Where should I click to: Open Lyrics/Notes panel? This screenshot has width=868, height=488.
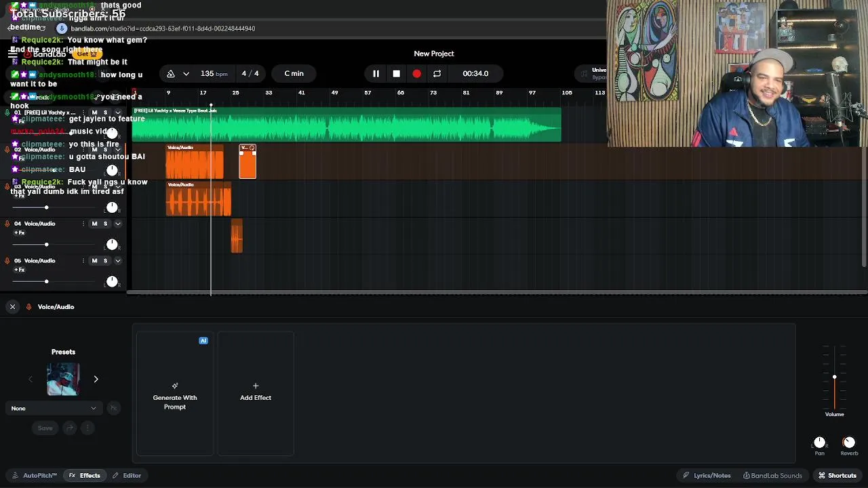(707, 476)
